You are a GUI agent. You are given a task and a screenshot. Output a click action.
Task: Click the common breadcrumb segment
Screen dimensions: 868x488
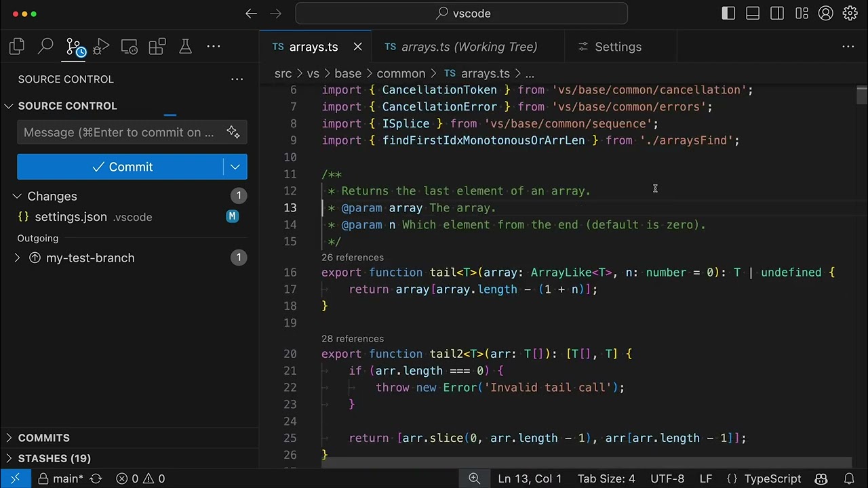point(401,73)
